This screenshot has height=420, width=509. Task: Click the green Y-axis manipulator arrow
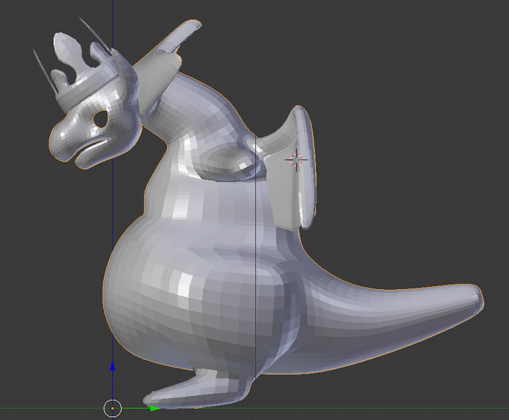pyautogui.click(x=156, y=408)
